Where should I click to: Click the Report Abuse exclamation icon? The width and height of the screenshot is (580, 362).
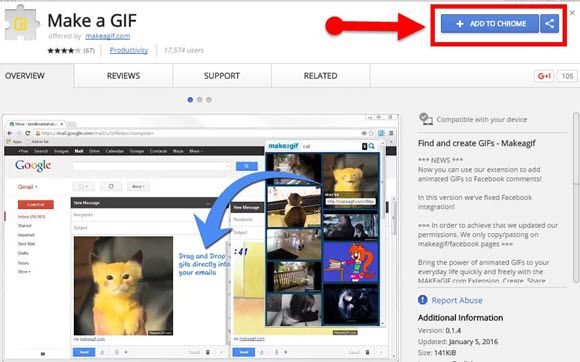click(x=422, y=300)
